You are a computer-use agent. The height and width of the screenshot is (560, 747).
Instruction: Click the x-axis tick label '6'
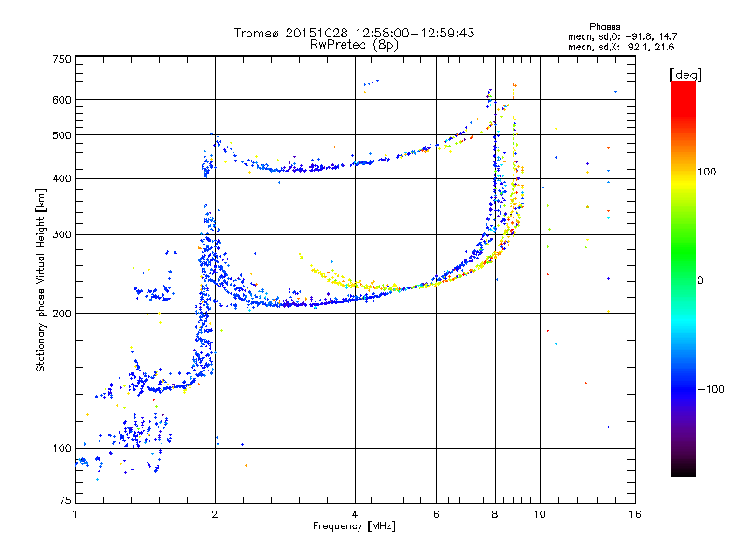436,514
